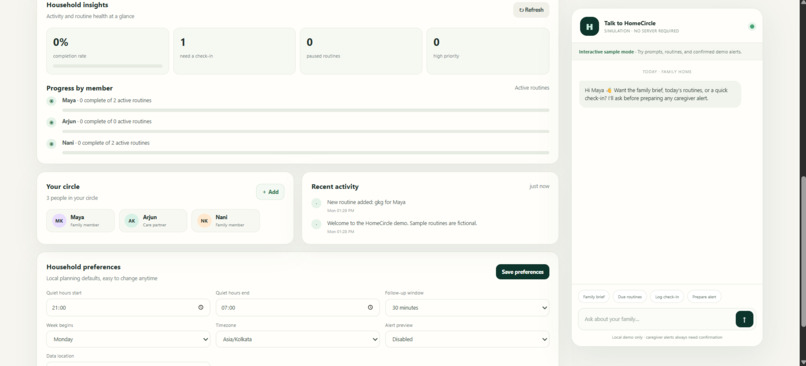
Task: Save the household preferences
Action: (522, 272)
